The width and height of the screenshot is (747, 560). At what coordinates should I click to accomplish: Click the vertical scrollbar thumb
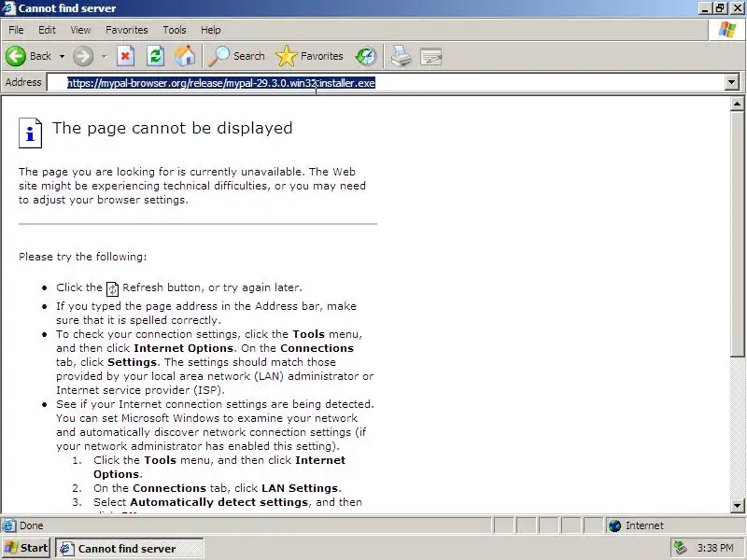tap(737, 233)
